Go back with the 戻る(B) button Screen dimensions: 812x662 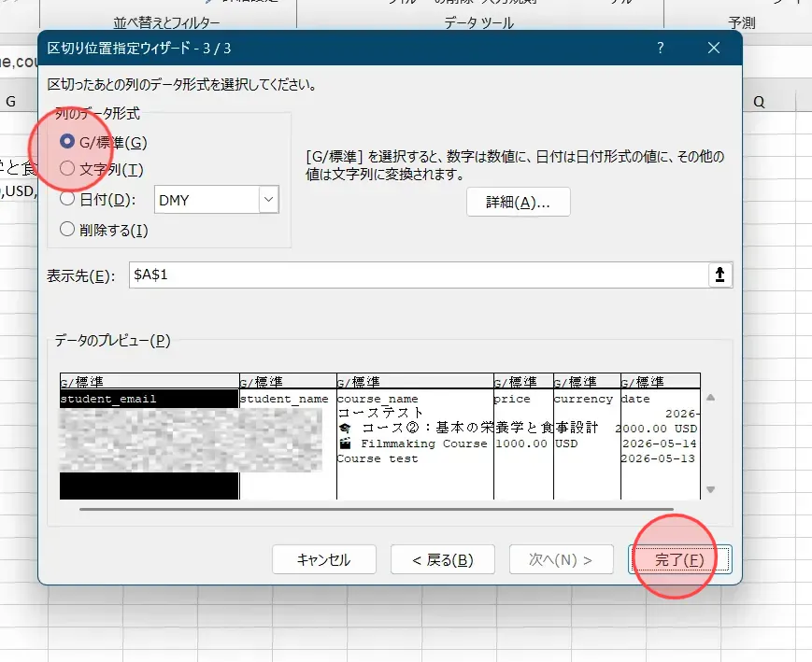pyautogui.click(x=443, y=559)
